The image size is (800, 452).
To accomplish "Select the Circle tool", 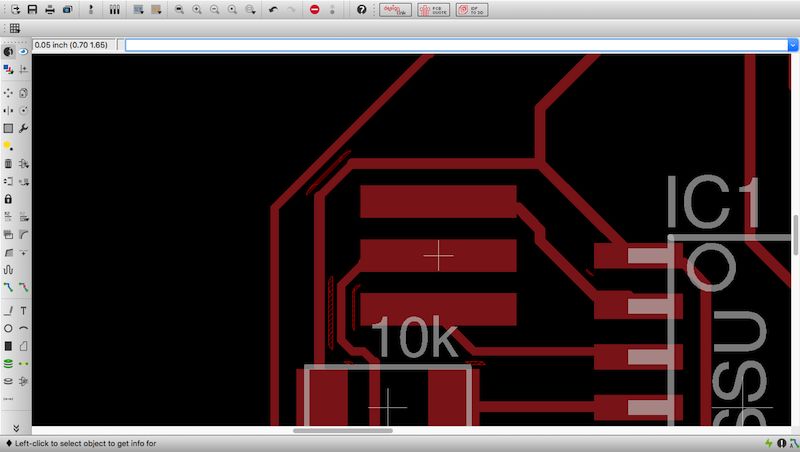I will (8, 329).
